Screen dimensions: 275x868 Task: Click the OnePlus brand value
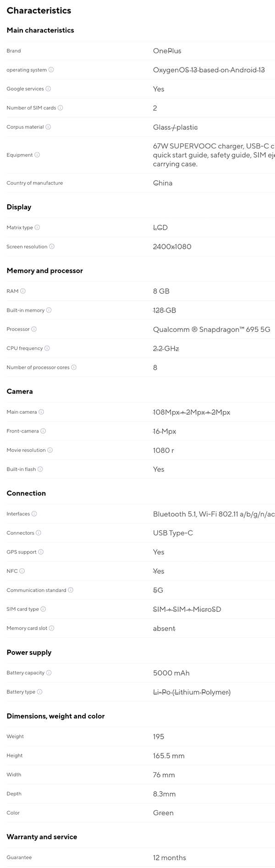(x=167, y=51)
